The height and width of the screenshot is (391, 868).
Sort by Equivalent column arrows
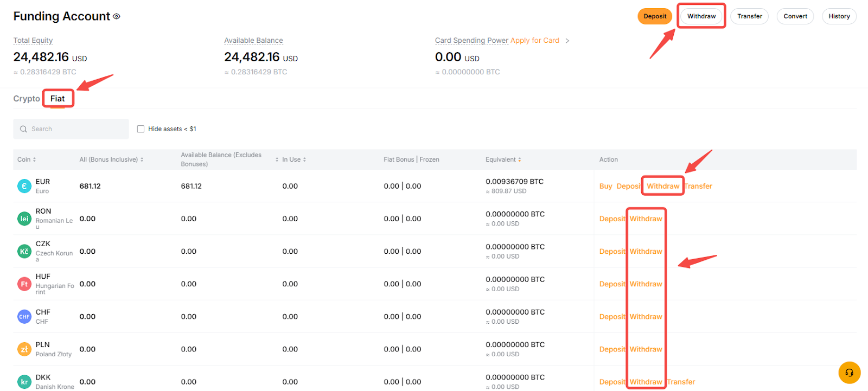pyautogui.click(x=520, y=159)
